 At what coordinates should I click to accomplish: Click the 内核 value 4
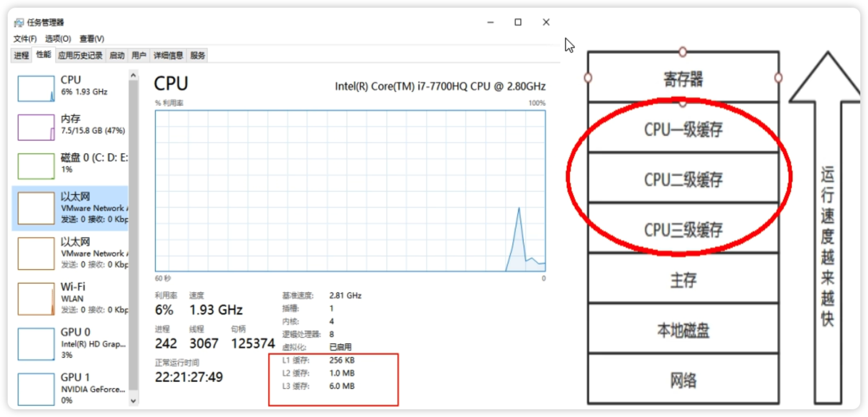[331, 321]
